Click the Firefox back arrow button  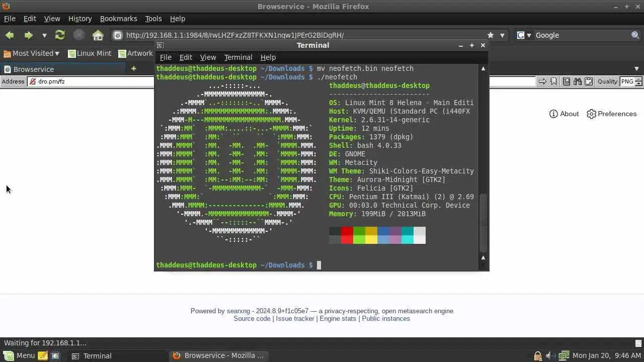click(10, 35)
